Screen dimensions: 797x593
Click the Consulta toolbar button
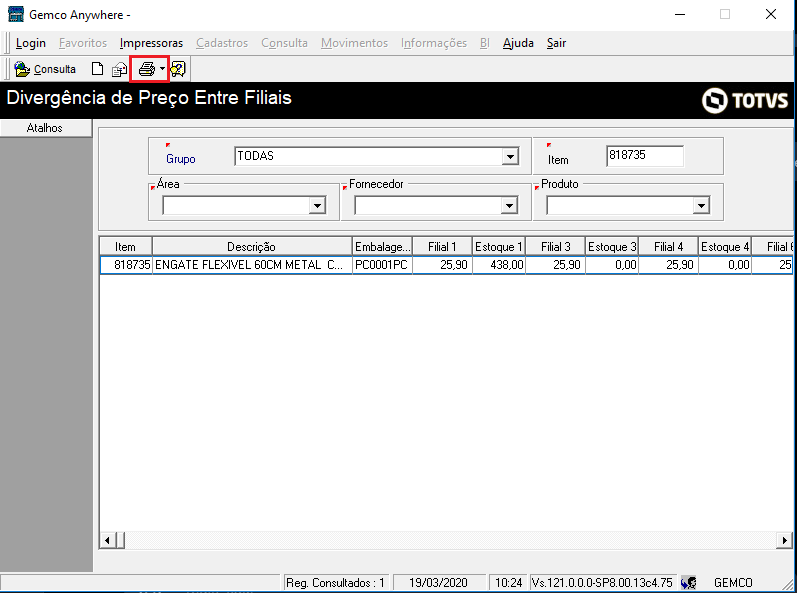[x=45, y=69]
